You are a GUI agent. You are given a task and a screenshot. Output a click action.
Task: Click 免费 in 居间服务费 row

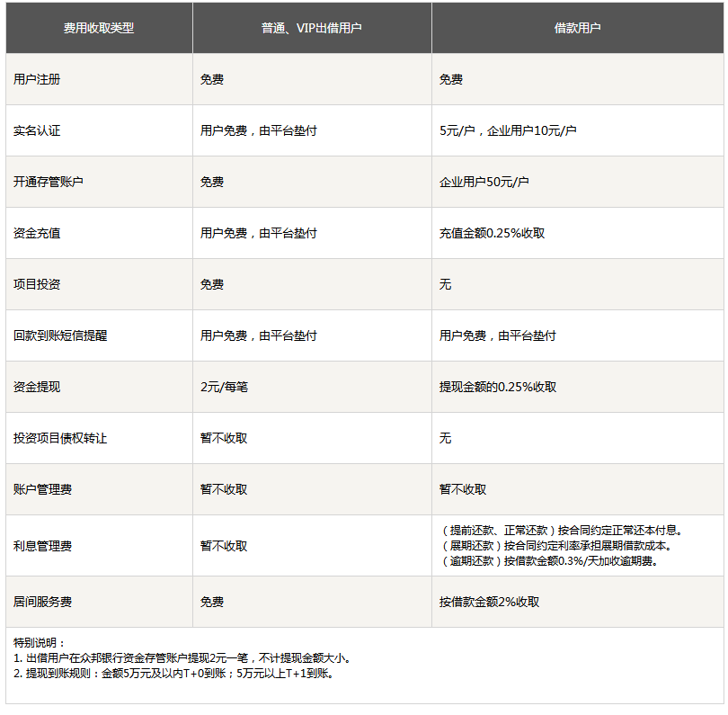point(212,602)
